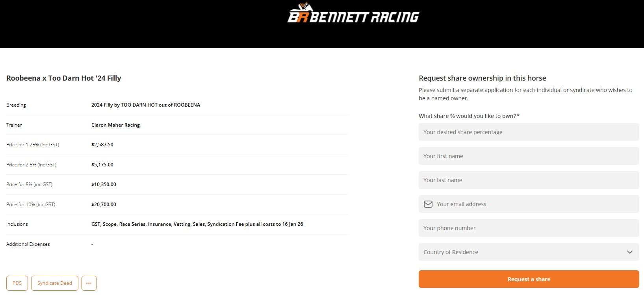644x295 pixels.
Task: Click the $2,587.50 price for 1.25% share
Action: (x=102, y=145)
